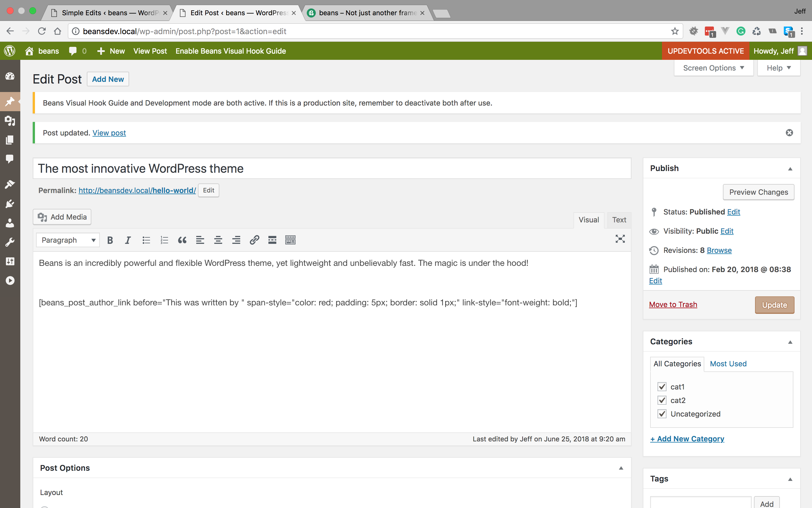This screenshot has height=508, width=812.
Task: Enable Beans Visual Hook Guide
Action: coord(231,51)
